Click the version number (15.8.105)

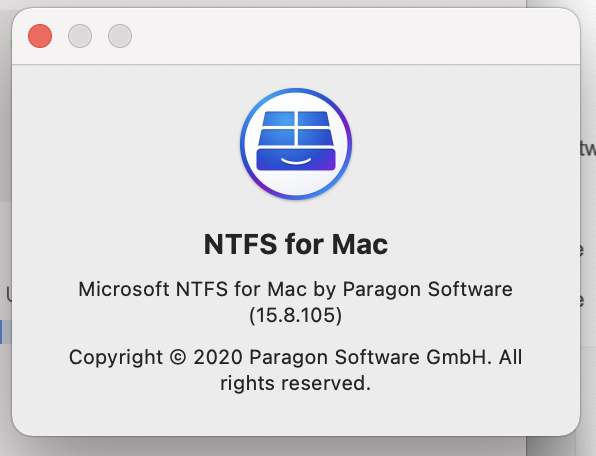(296, 315)
